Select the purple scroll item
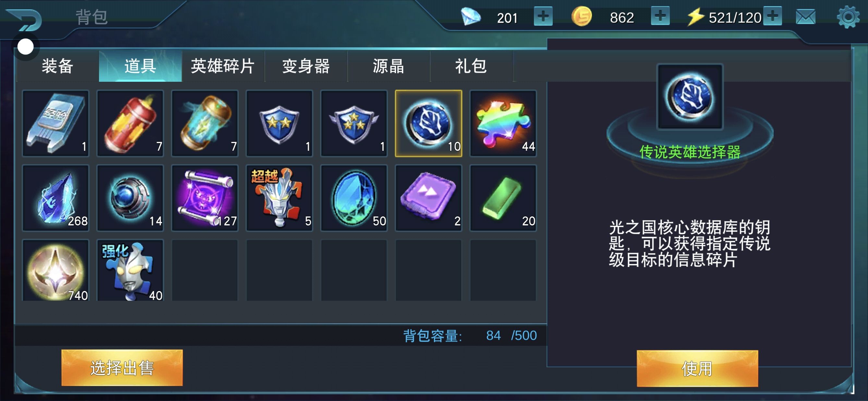The height and width of the screenshot is (401, 868). click(205, 198)
